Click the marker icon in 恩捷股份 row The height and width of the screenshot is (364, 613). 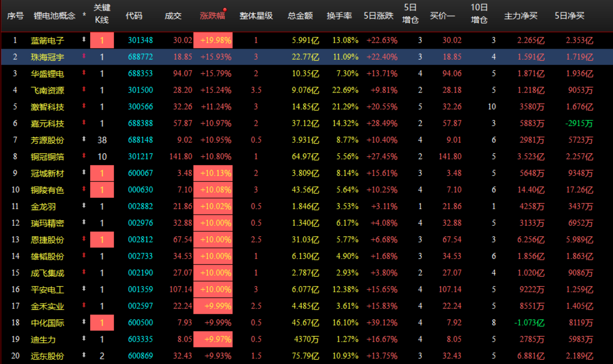coord(84,239)
